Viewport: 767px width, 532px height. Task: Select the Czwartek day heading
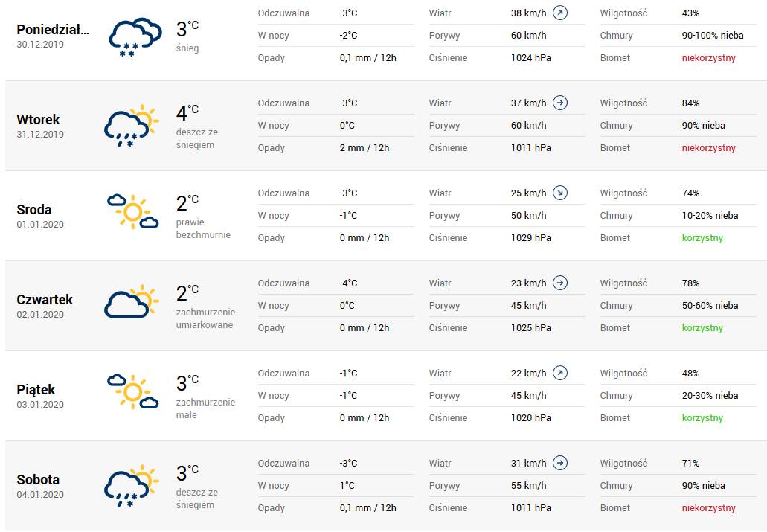click(45, 300)
